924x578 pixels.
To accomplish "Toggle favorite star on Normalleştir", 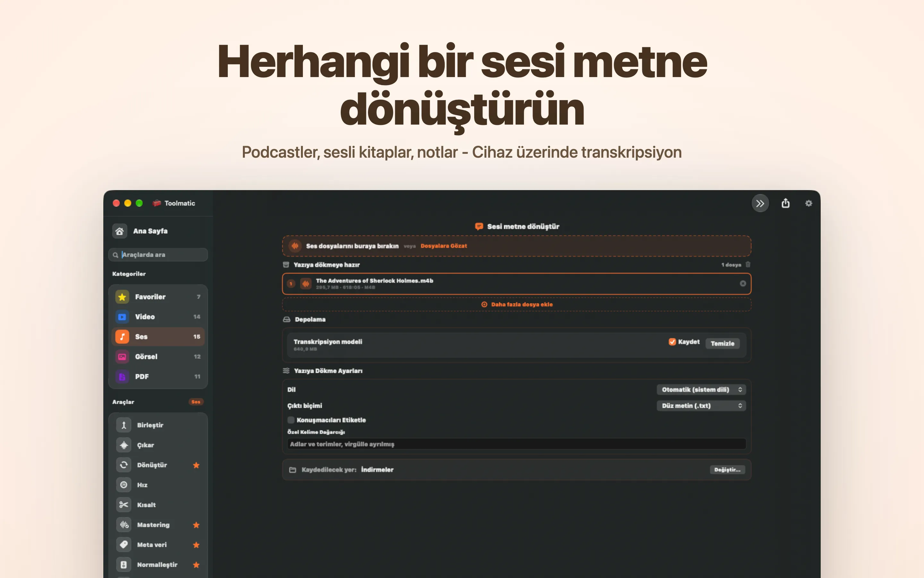I will tap(196, 565).
